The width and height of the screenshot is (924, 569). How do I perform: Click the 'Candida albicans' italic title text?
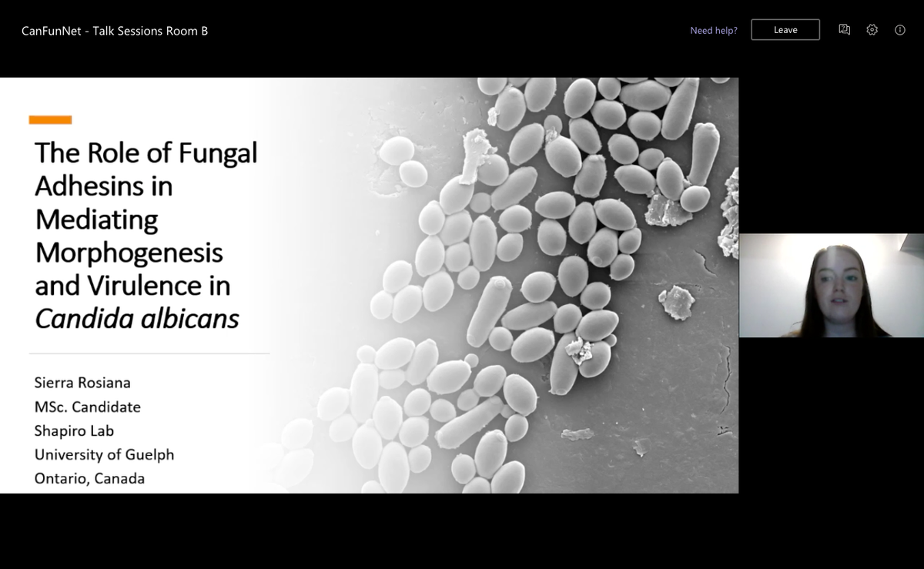[137, 318]
